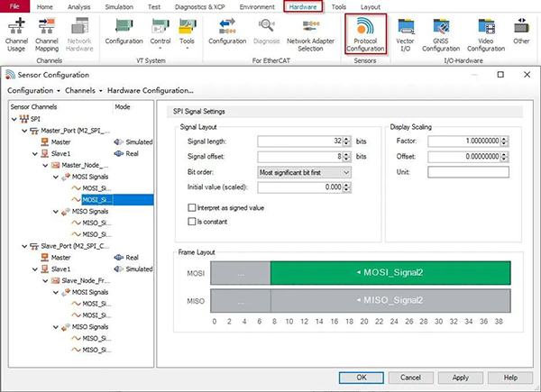Select Slave_Port node in the tree
This screenshot has height=392, width=541.
(75, 246)
